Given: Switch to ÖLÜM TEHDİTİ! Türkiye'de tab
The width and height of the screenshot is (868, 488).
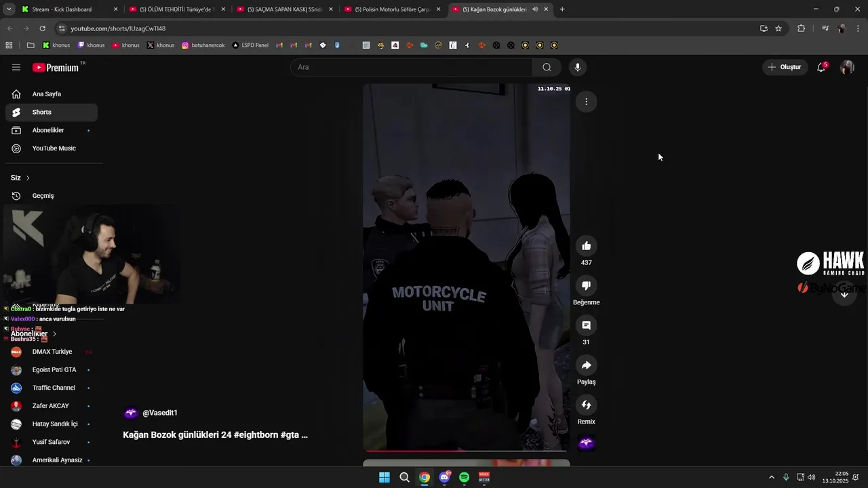Looking at the screenshot, I should point(177,9).
